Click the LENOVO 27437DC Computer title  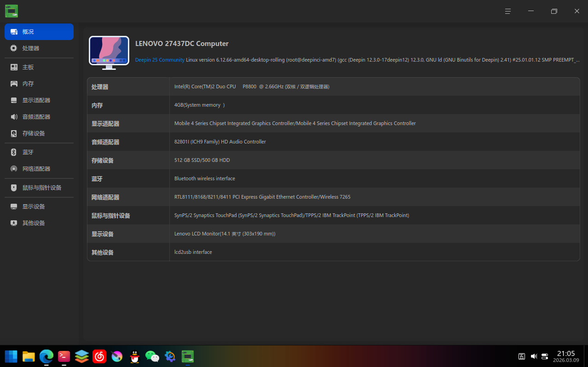(x=182, y=44)
